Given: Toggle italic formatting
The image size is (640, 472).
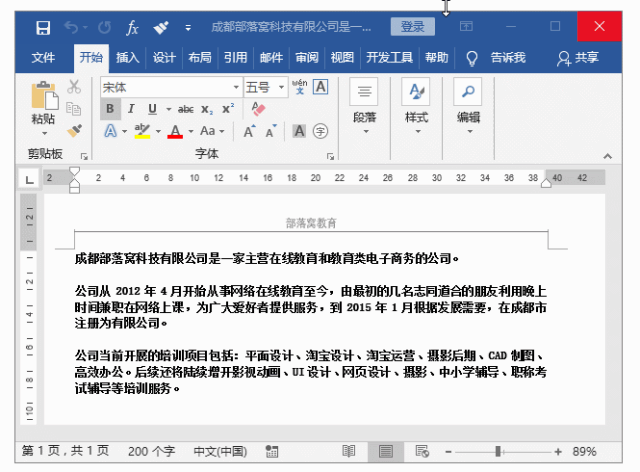Looking at the screenshot, I should pyautogui.click(x=131, y=109).
